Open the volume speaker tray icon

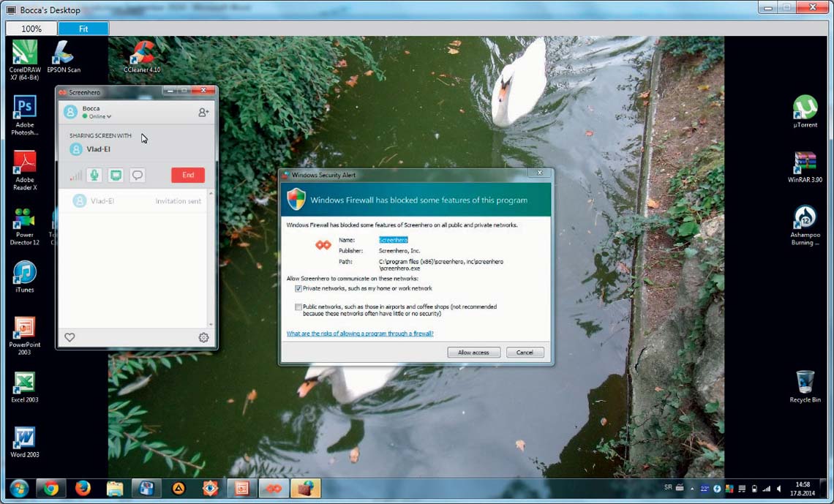tap(779, 489)
